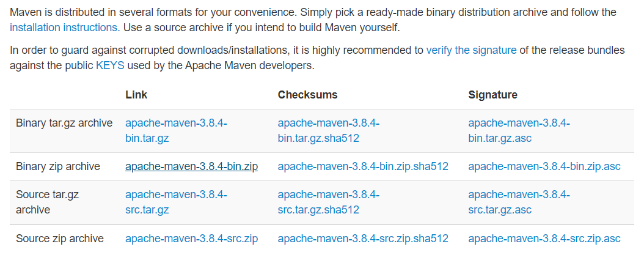
Task: Select the Source zip archive row label
Action: 59,239
